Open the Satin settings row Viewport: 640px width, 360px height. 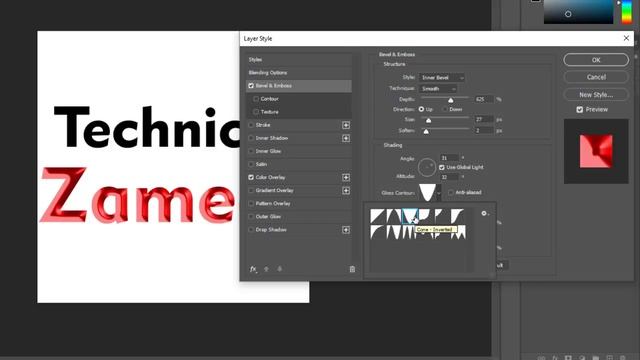pos(299,164)
